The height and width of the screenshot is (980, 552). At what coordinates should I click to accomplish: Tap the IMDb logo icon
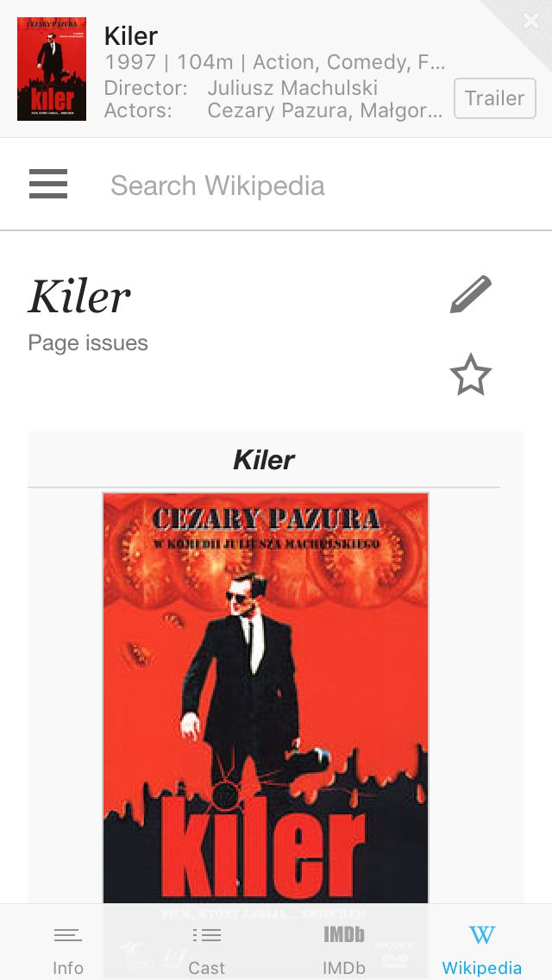(x=344, y=934)
